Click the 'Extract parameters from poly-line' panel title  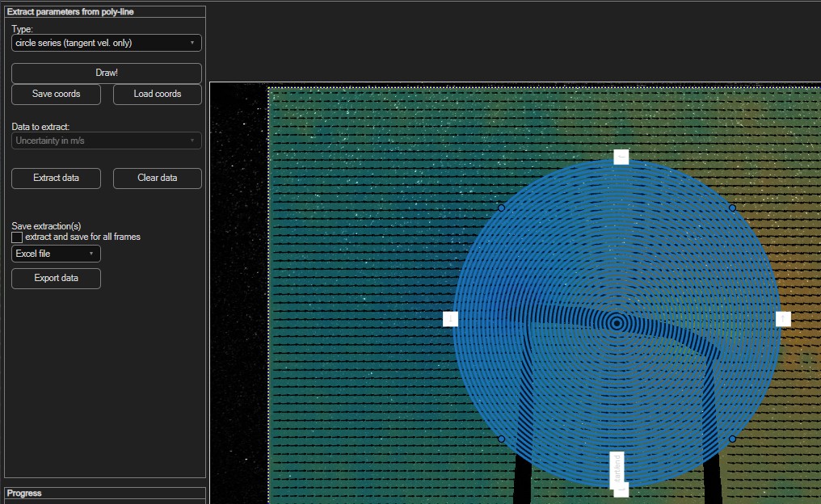click(70, 11)
